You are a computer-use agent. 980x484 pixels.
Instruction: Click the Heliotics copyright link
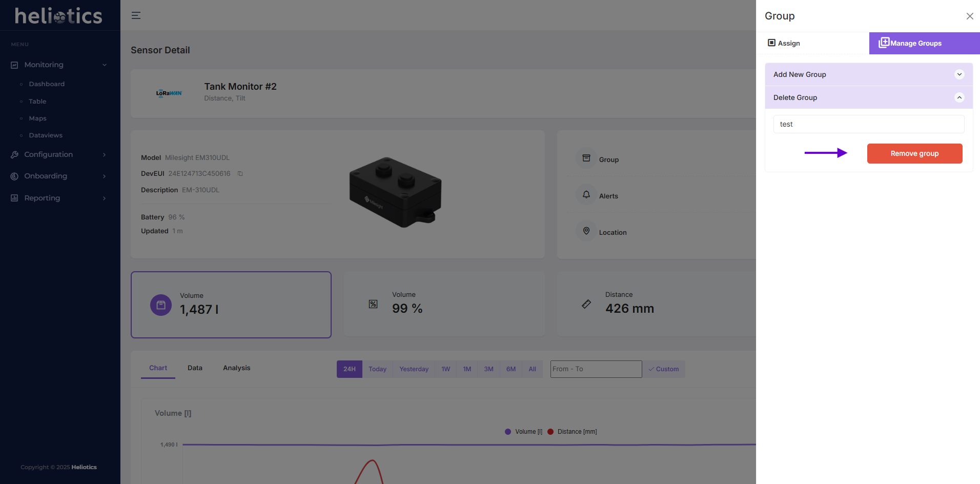click(84, 467)
